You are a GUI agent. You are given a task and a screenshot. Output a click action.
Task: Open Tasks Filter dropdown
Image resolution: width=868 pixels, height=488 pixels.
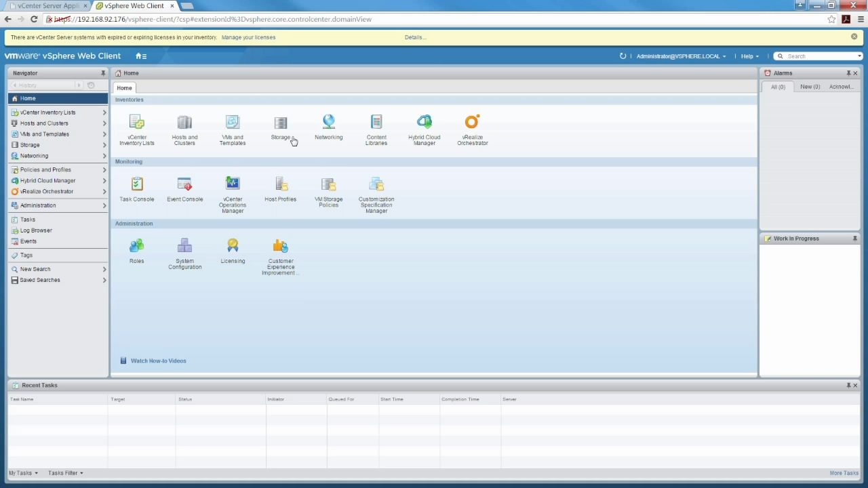(66, 473)
